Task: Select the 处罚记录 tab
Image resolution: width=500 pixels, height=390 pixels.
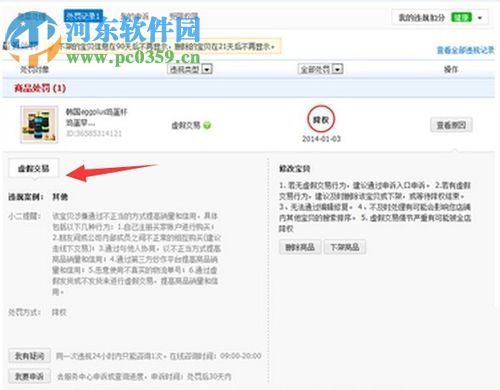Action: pyautogui.click(x=83, y=16)
